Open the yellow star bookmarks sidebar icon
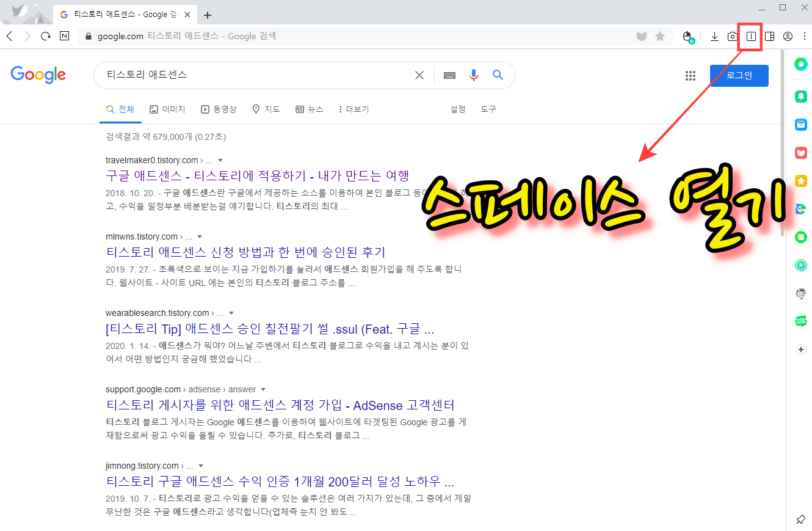Viewport: 812px width, 531px height. point(801,181)
